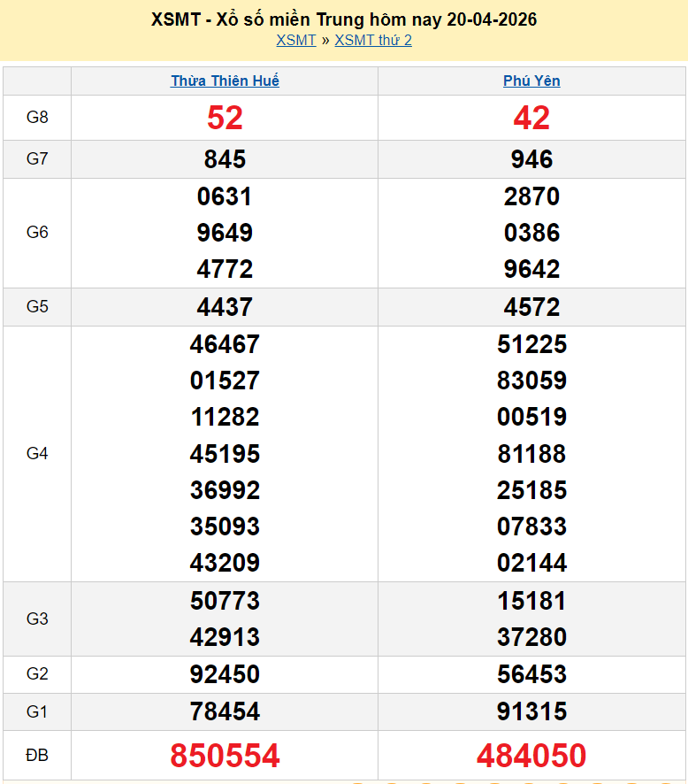Select G4 number 43209
The height and width of the screenshot is (784, 688).
tap(225, 563)
